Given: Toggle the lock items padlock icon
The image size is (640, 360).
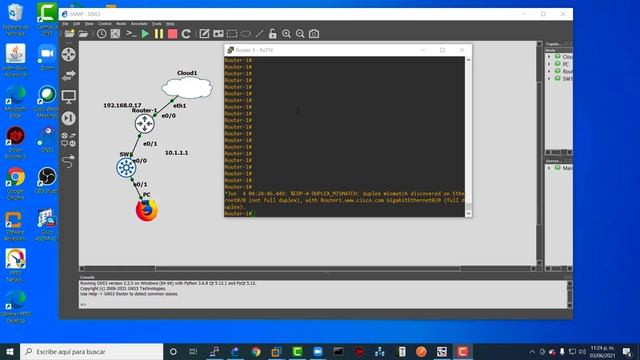Looking at the screenshot, I should pyautogui.click(x=273, y=33).
